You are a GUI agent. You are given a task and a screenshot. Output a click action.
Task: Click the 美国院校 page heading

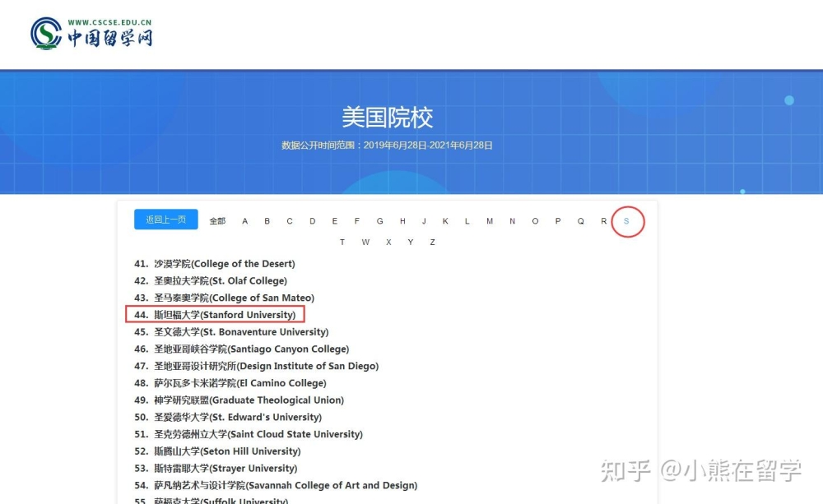[388, 117]
